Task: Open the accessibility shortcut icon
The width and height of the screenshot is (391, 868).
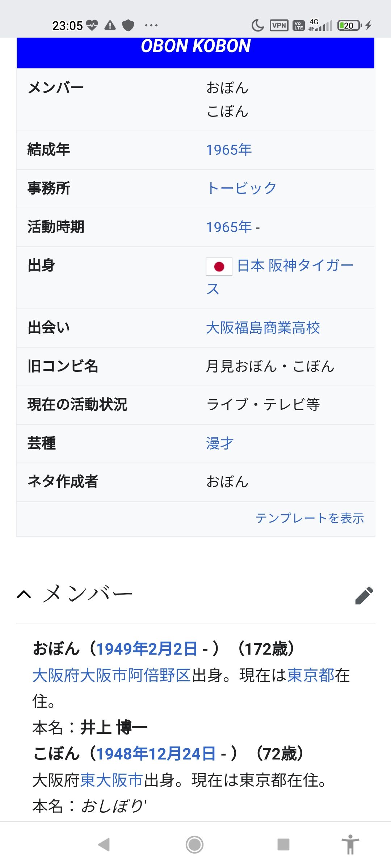Action: (x=350, y=844)
